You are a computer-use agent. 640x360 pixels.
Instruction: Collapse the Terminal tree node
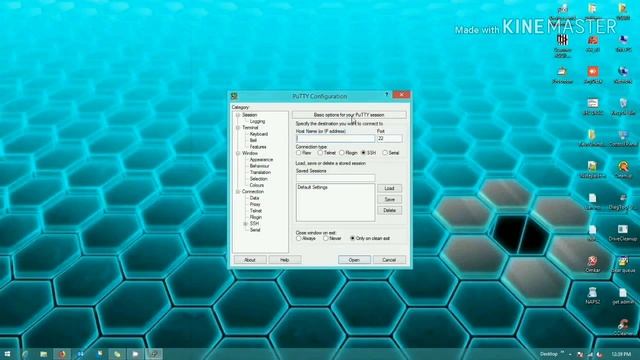tap(238, 128)
